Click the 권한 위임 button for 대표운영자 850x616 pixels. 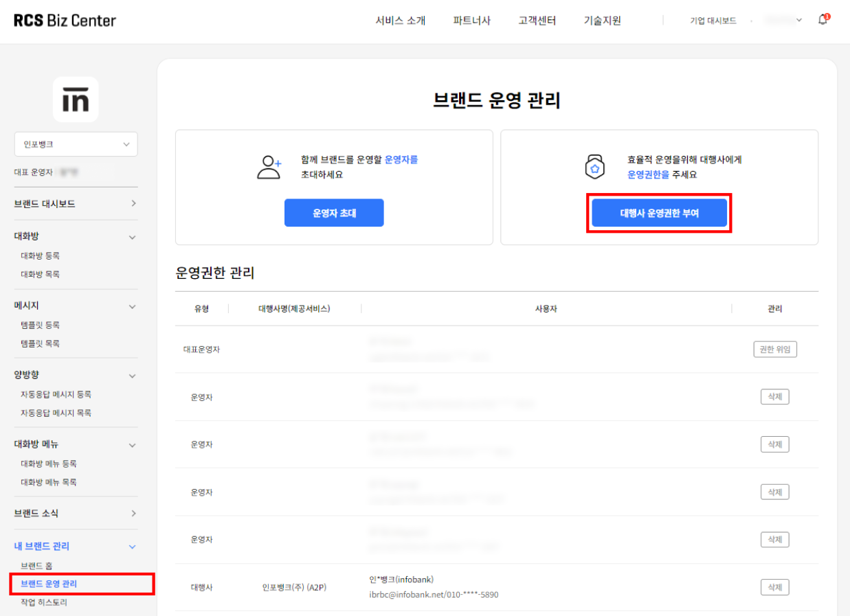pyautogui.click(x=775, y=349)
